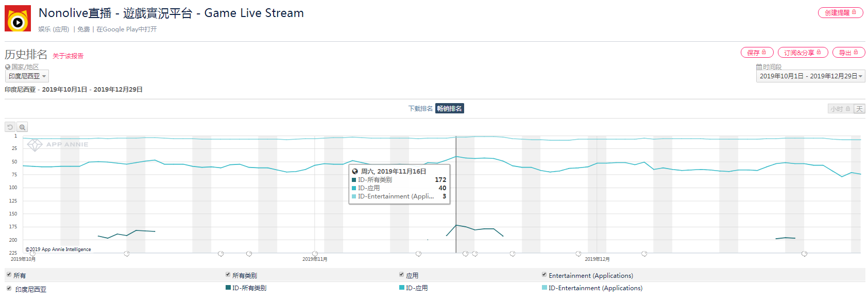
Task: Switch to the 下载排名 tab
Action: point(420,109)
